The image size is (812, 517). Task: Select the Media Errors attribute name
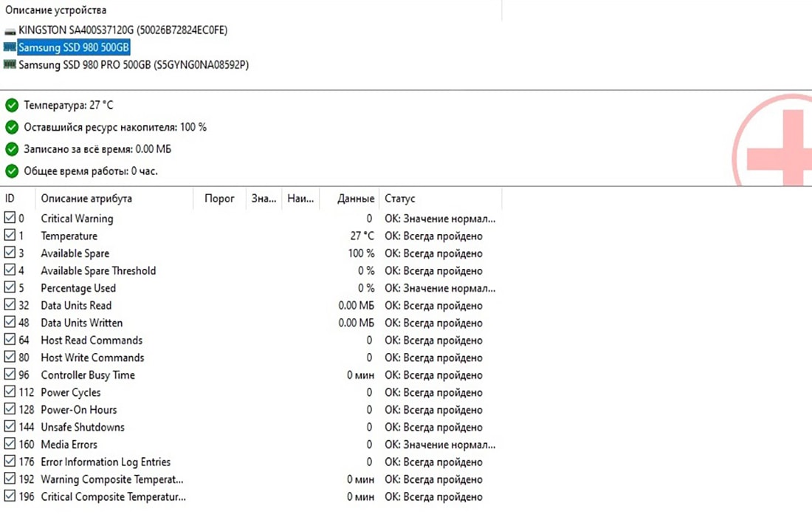(69, 445)
